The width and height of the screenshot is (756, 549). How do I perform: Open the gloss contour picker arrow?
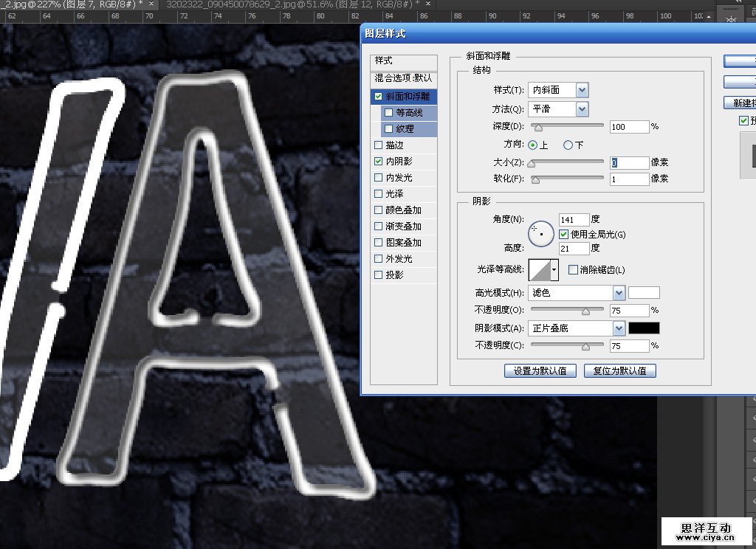pyautogui.click(x=554, y=271)
